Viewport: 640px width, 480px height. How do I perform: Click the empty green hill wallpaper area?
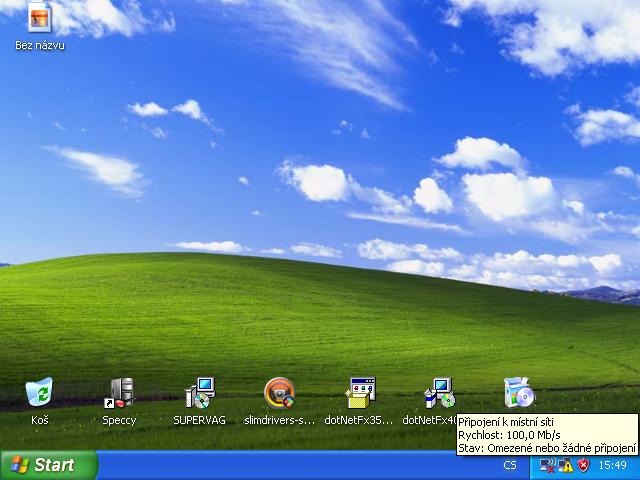[x=300, y=320]
